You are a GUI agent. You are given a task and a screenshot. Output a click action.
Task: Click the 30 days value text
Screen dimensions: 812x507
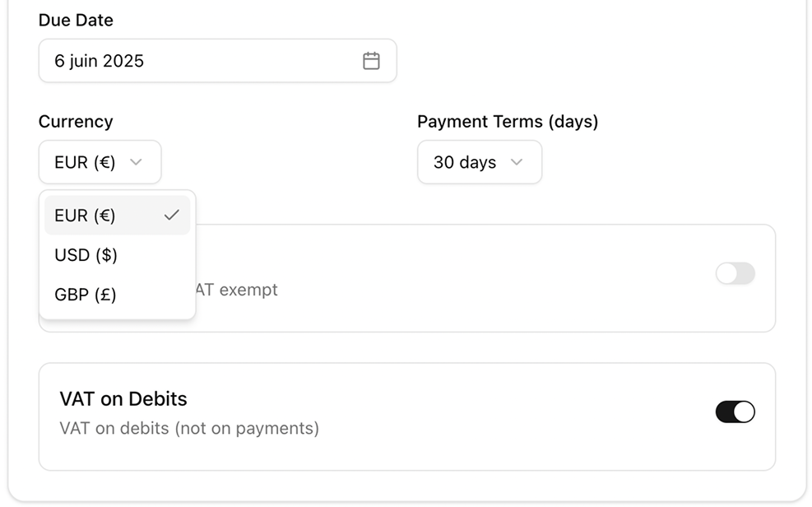click(x=465, y=162)
